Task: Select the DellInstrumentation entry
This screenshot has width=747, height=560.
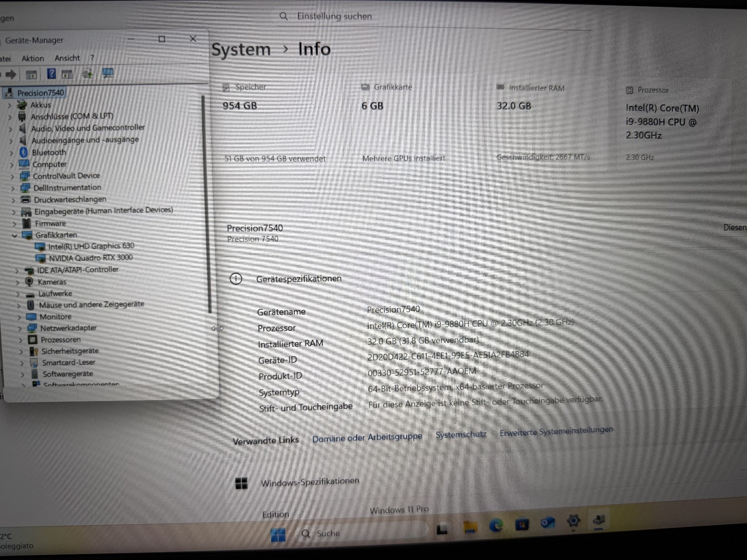Action: pyautogui.click(x=67, y=188)
